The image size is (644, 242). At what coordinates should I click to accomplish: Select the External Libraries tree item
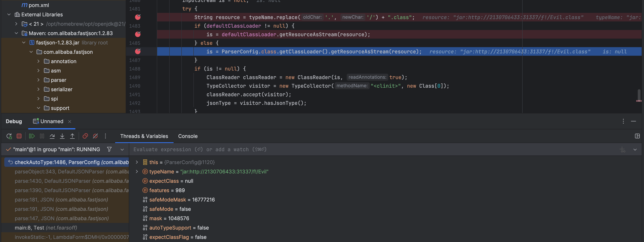pos(42,14)
